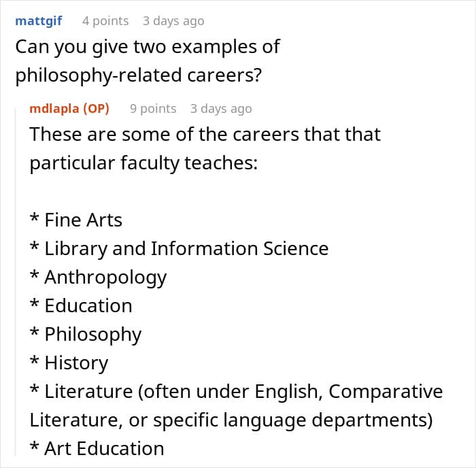Click the 'Art Education' list item

coord(97,448)
